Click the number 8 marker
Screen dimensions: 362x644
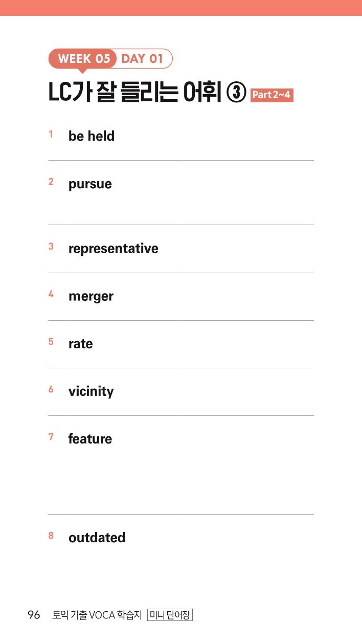(51, 536)
